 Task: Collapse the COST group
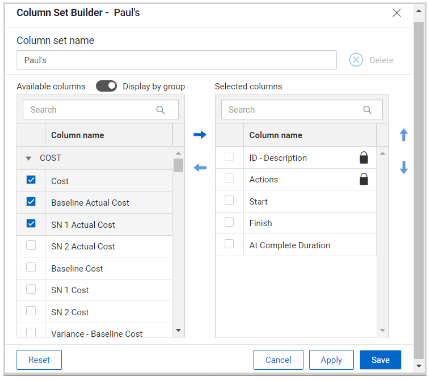point(29,158)
